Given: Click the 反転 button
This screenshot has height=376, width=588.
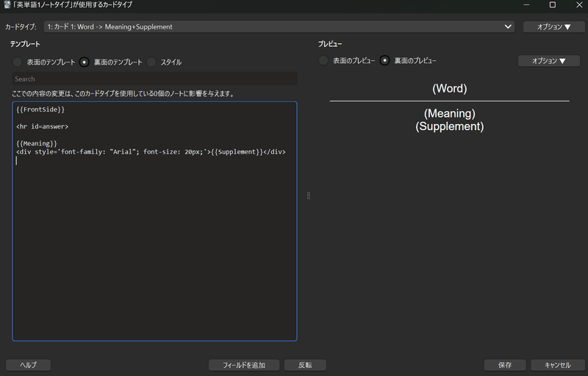Looking at the screenshot, I should (305, 365).
